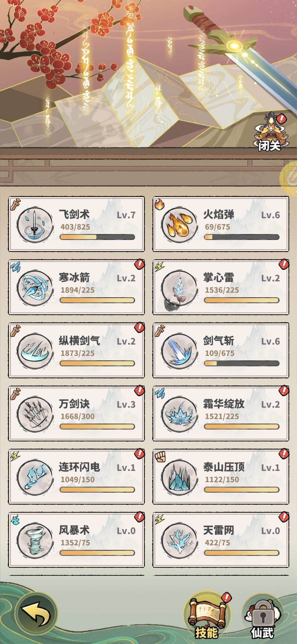Click the red alert badge on 天雷网
297x644 pixels.
(284, 517)
